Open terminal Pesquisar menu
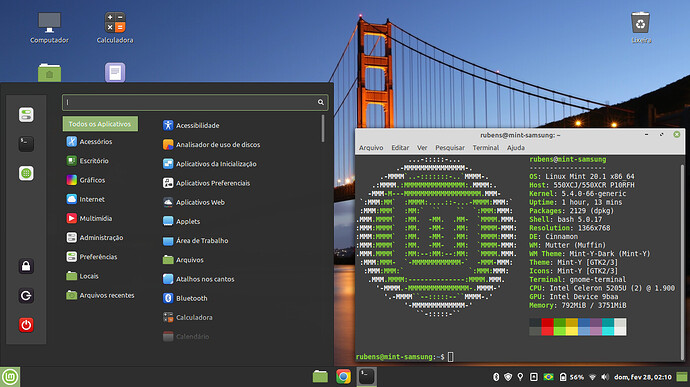This screenshot has width=690, height=387. coord(450,147)
